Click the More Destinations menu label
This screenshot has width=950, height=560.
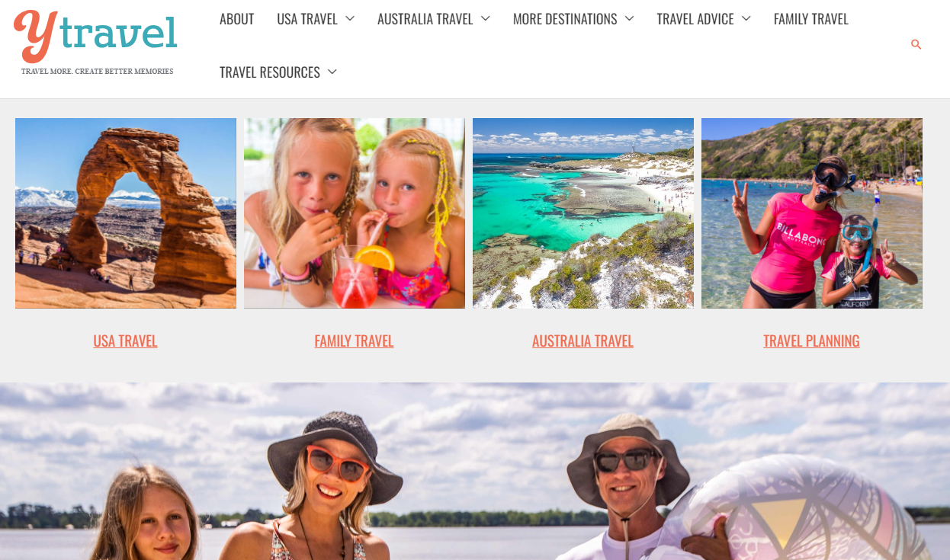[565, 19]
